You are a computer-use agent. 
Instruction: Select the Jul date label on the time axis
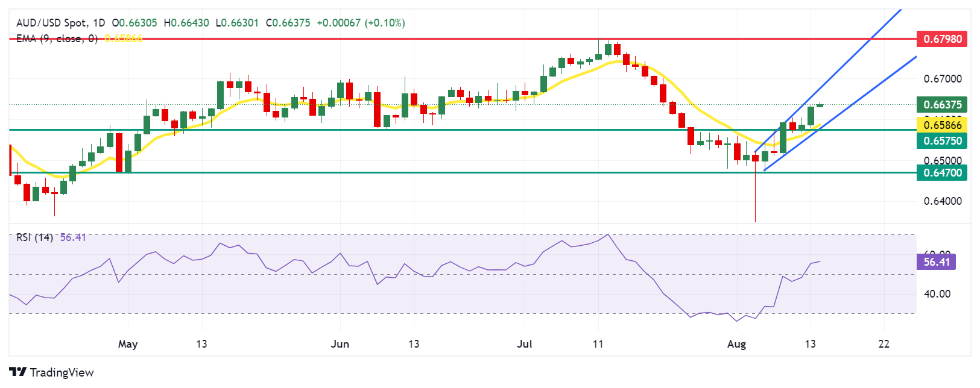[525, 344]
